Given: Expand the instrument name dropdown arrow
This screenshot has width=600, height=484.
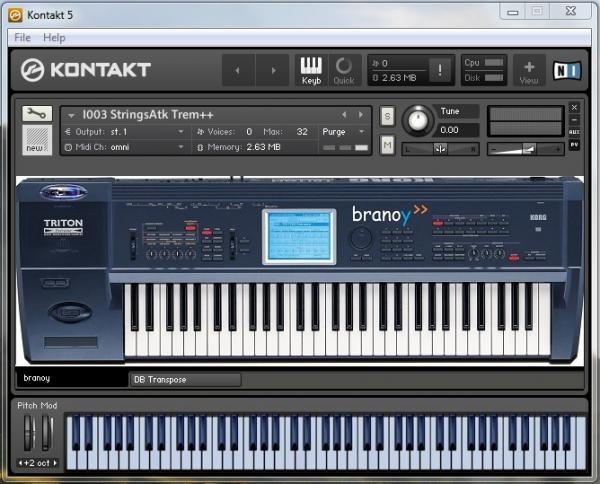Looking at the screenshot, I should (71, 115).
